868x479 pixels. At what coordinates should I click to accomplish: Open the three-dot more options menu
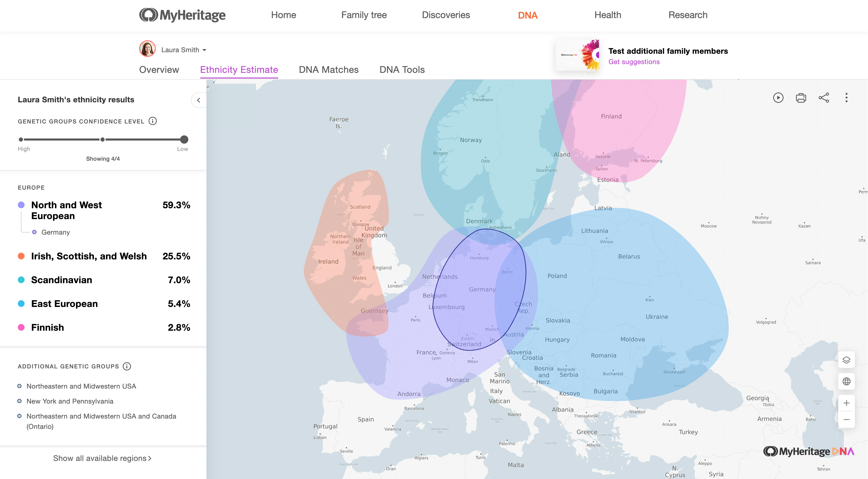point(847,98)
